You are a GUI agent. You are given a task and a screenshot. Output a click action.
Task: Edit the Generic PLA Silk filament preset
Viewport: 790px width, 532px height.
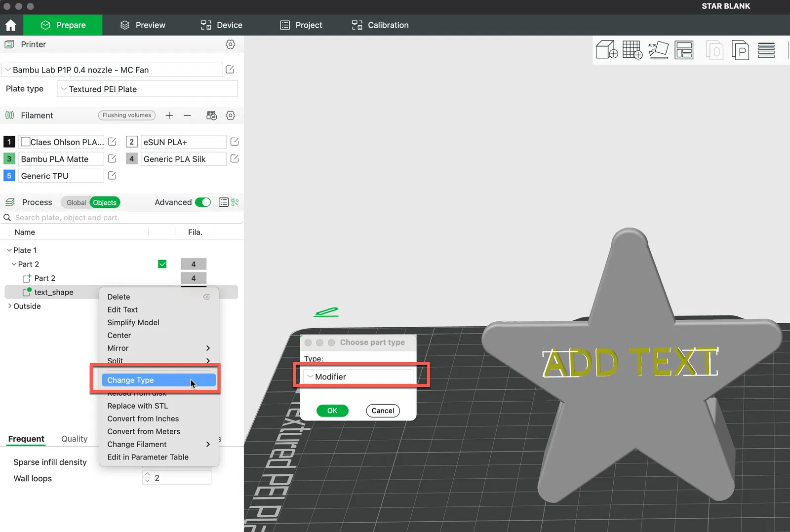(x=235, y=159)
